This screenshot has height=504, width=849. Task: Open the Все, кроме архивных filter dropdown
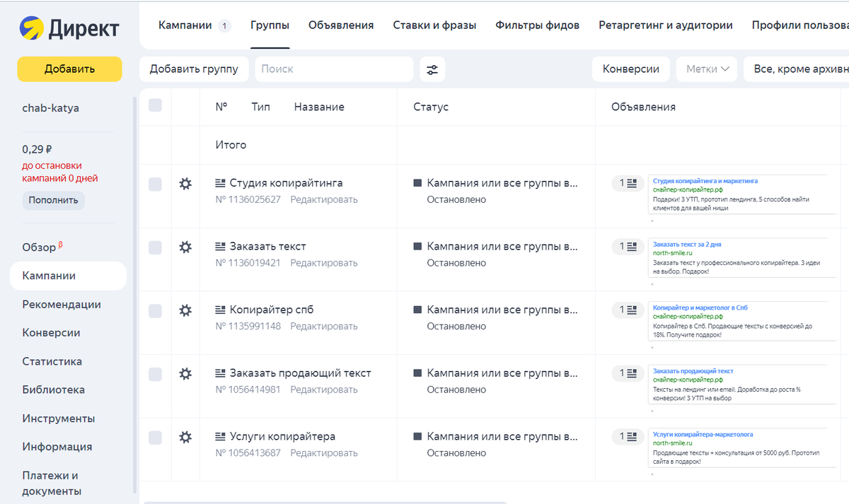797,69
